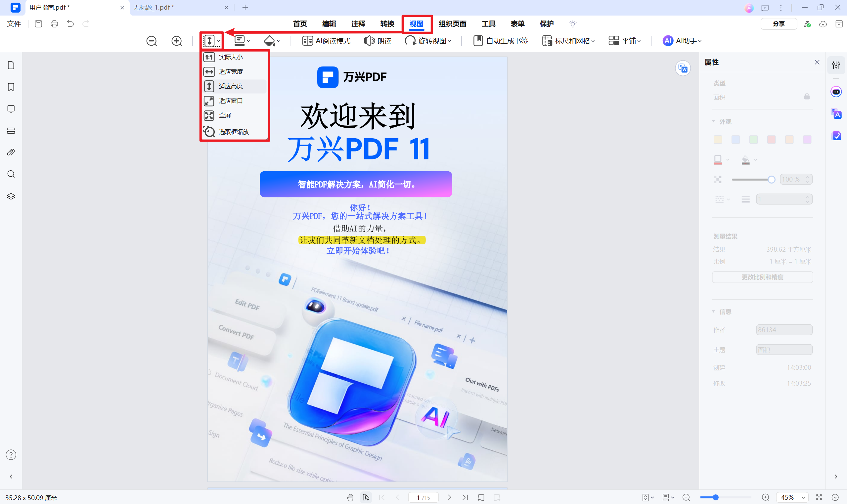The width and height of the screenshot is (847, 504).
Task: Go to the next page arrow
Action: coord(450,497)
